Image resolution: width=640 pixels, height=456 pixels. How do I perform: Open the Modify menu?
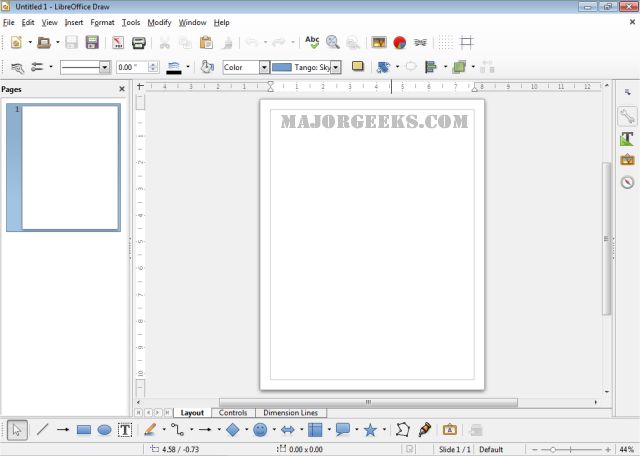pyautogui.click(x=159, y=22)
